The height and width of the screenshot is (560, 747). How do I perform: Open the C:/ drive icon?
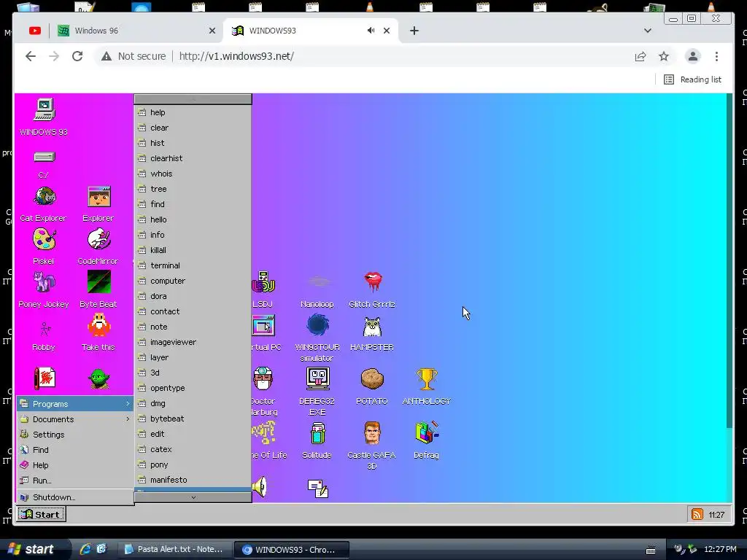pos(44,157)
